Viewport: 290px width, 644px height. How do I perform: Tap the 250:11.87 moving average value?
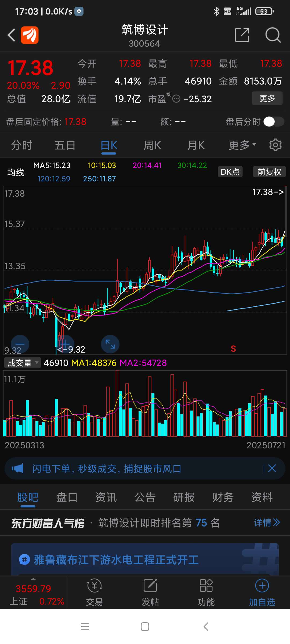[x=99, y=179]
